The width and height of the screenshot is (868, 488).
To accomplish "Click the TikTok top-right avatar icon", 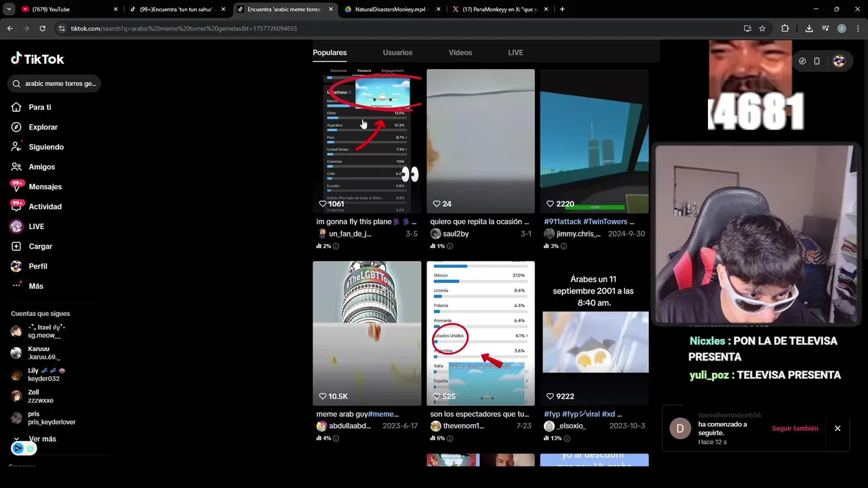I will pos(839,61).
